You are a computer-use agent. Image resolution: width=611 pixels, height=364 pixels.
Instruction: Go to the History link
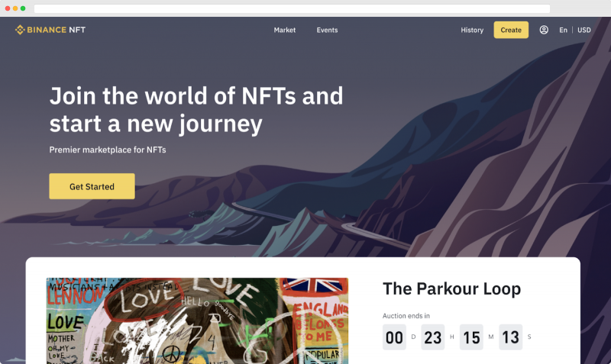472,30
